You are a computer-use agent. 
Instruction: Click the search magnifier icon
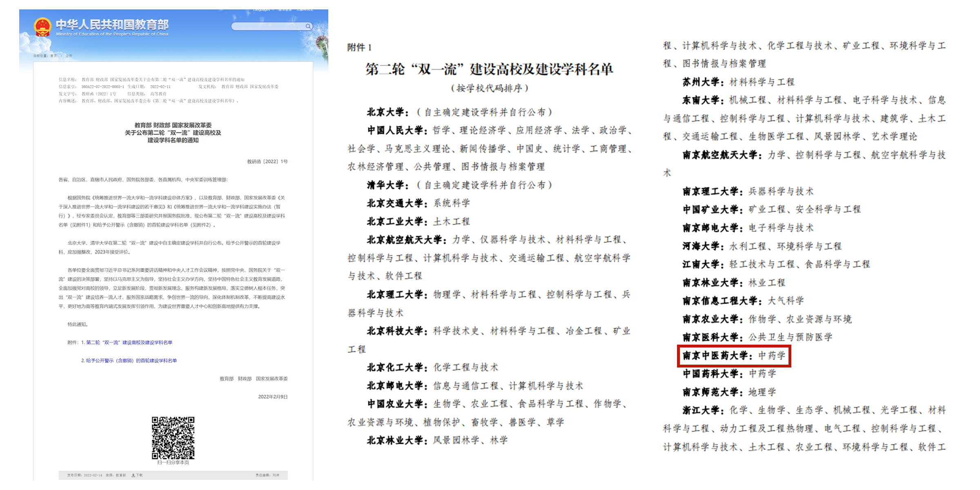pyautogui.click(x=308, y=26)
